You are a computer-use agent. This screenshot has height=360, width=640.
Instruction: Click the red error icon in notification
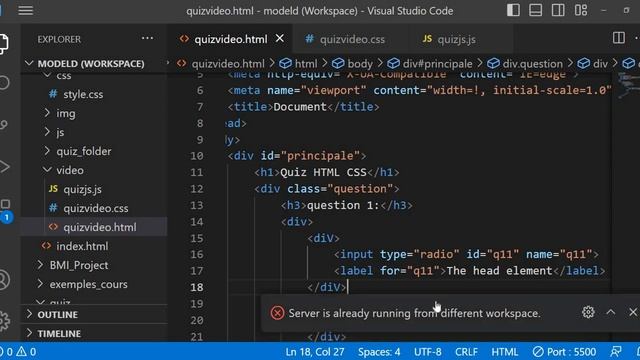tap(277, 313)
